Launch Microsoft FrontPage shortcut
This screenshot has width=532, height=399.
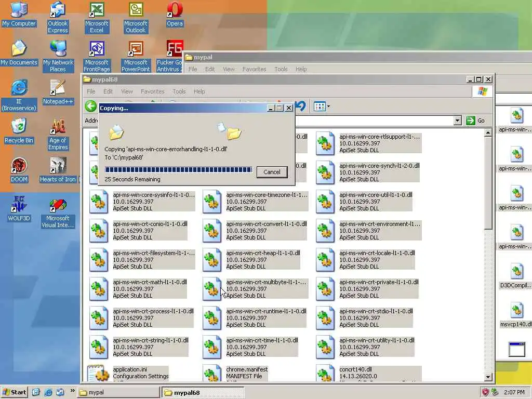tap(97, 56)
